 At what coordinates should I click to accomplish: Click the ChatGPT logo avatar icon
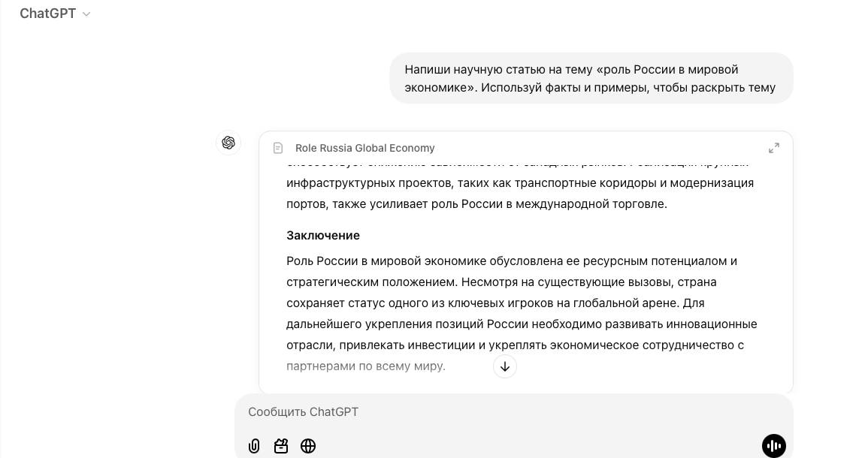click(228, 143)
